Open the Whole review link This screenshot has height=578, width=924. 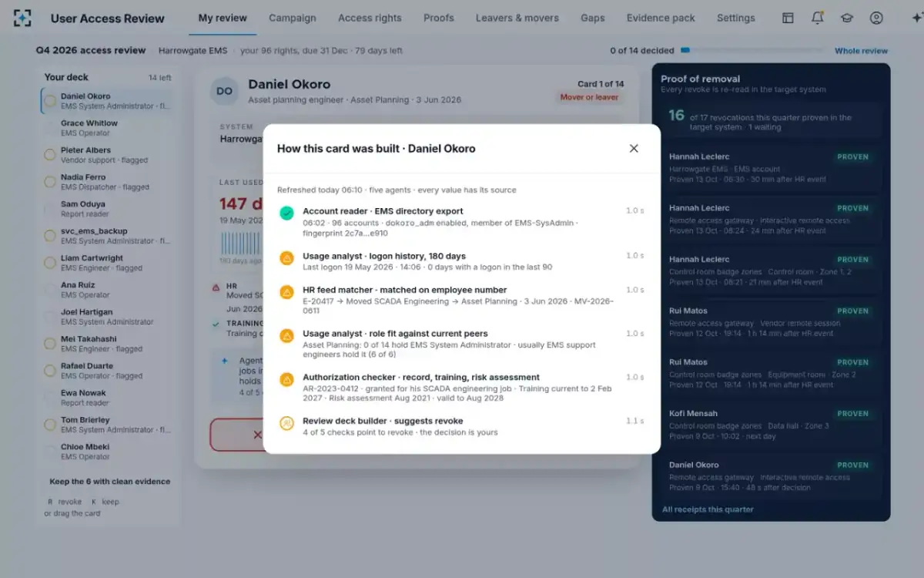pos(862,51)
